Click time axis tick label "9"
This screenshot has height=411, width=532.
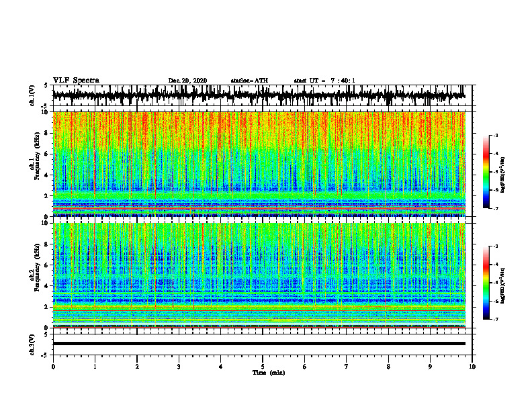tap(430, 367)
